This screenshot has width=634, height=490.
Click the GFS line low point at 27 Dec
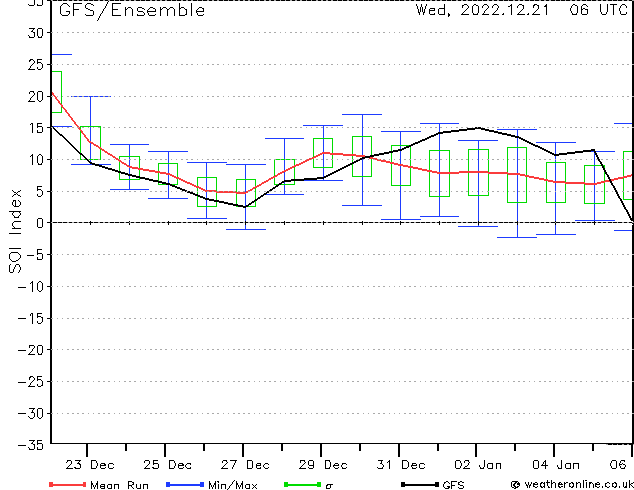click(x=245, y=207)
